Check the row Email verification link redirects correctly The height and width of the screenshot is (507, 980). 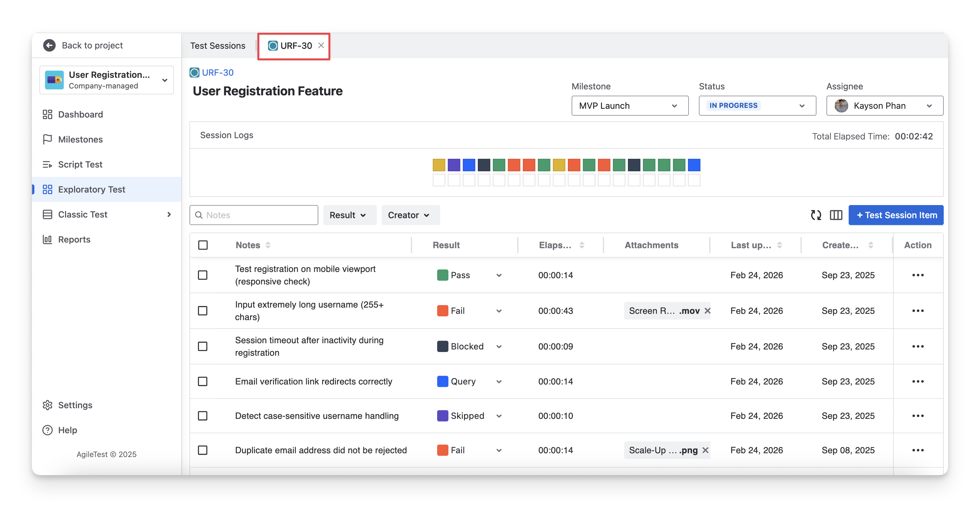pos(203,381)
